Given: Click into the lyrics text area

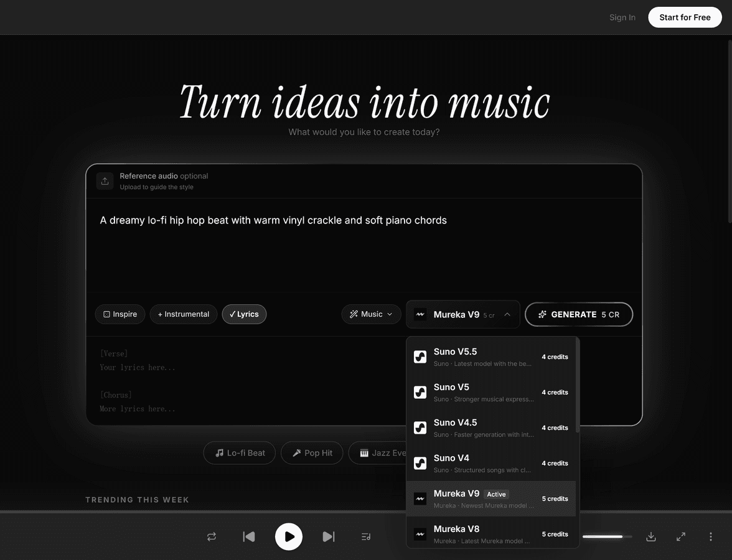Looking at the screenshot, I should 246,381.
